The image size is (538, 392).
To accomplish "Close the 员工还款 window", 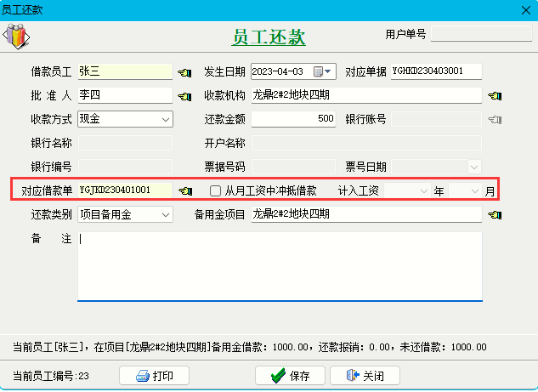I will [x=524, y=9].
